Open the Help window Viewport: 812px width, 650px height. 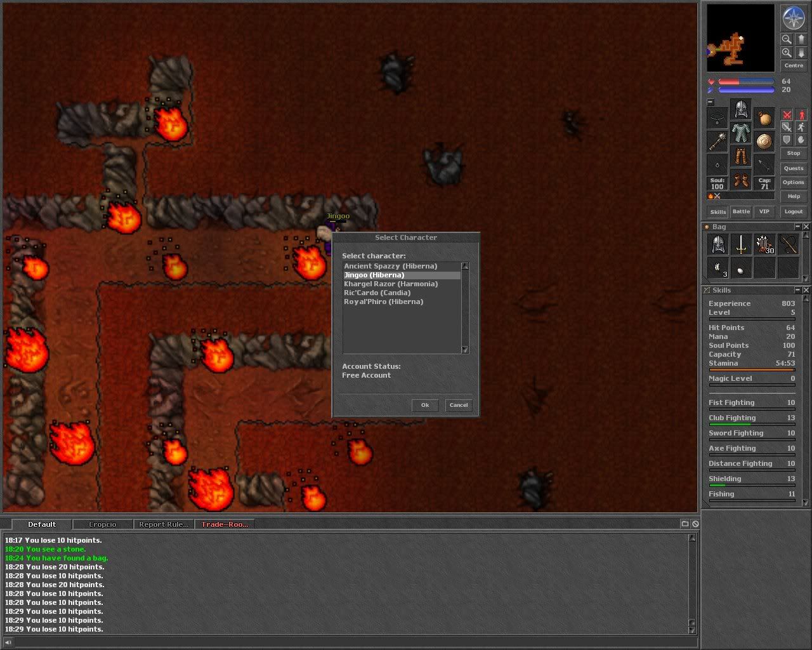[x=794, y=196]
